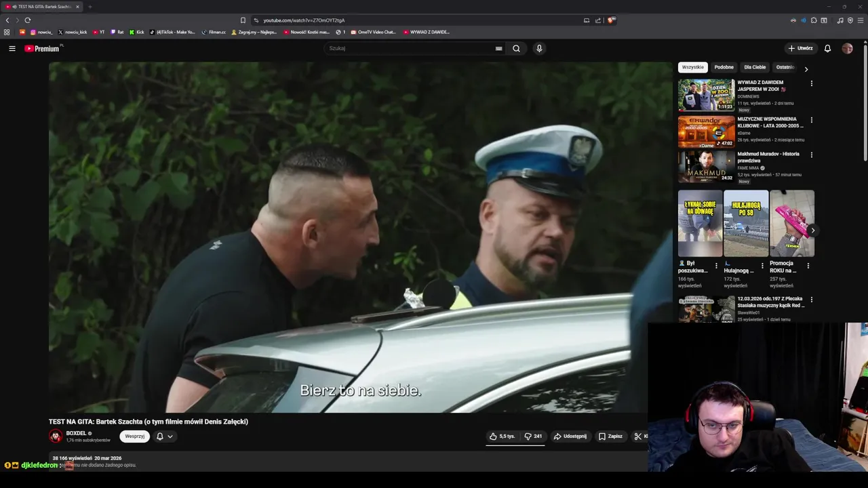Open the notifications bell in the header
Viewport: 868px width, 488px height.
[x=827, y=48]
